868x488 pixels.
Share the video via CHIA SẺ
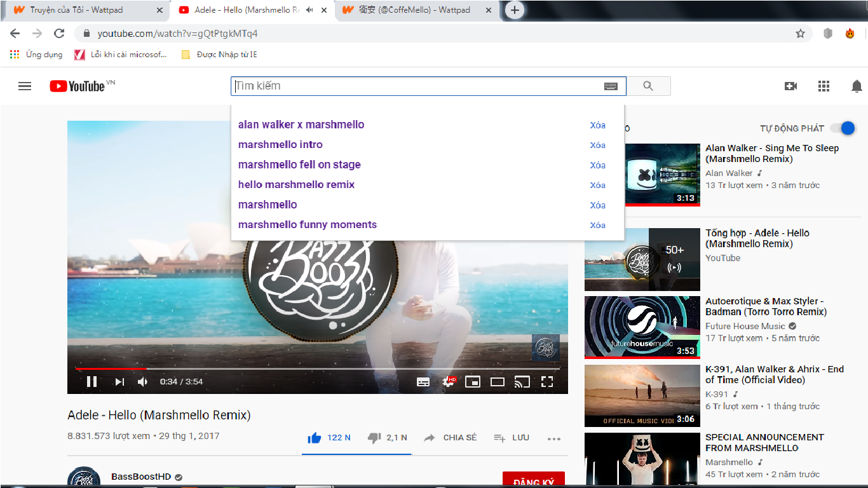click(450, 437)
